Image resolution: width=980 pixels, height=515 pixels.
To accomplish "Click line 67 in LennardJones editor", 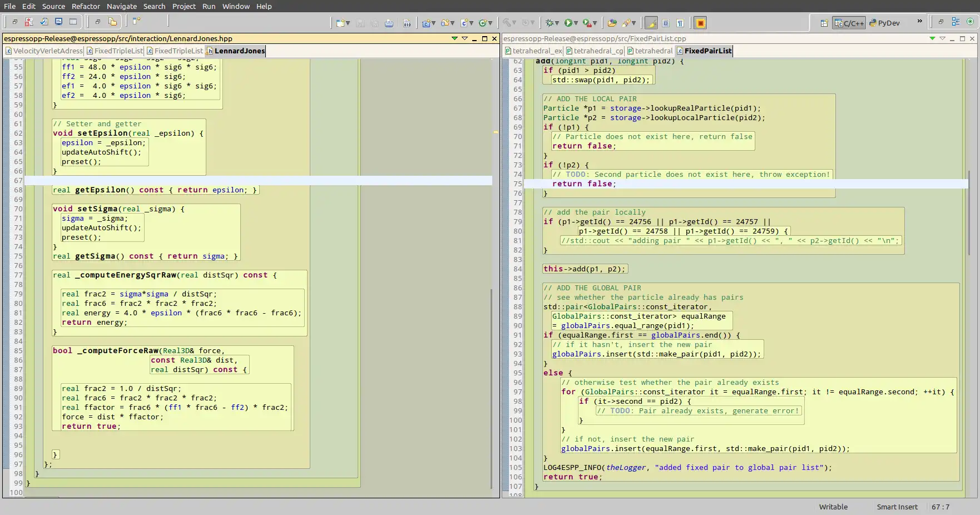I will coord(259,180).
